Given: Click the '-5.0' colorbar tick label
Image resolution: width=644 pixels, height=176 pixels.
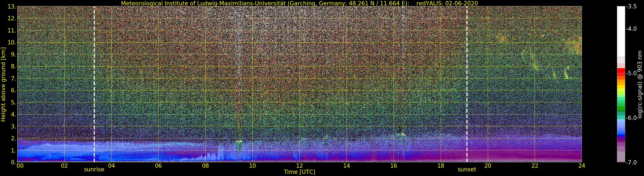Looking at the screenshot, I should (x=631, y=73).
